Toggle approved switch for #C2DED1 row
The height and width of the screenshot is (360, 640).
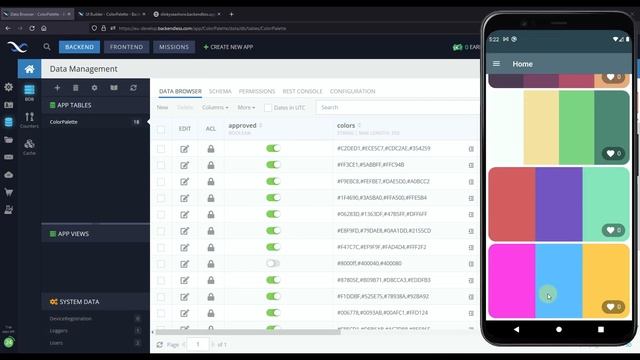[273, 148]
